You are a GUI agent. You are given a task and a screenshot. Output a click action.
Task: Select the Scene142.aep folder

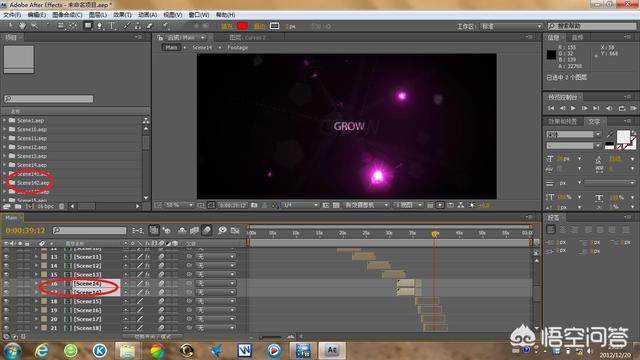(x=33, y=182)
